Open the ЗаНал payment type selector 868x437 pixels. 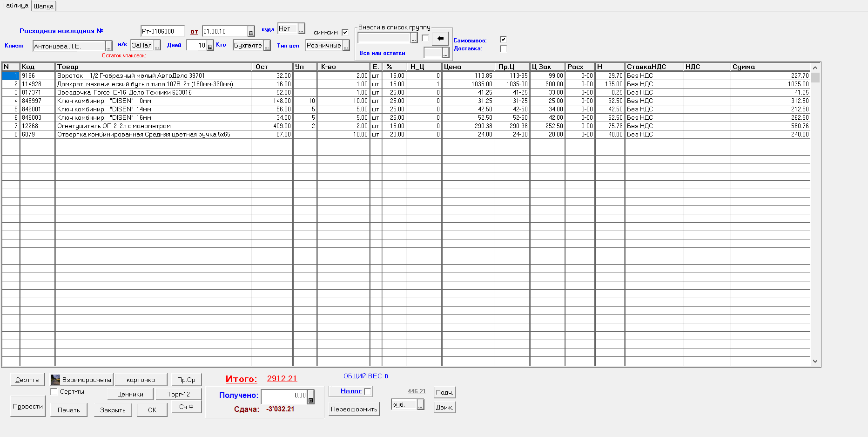click(x=157, y=46)
